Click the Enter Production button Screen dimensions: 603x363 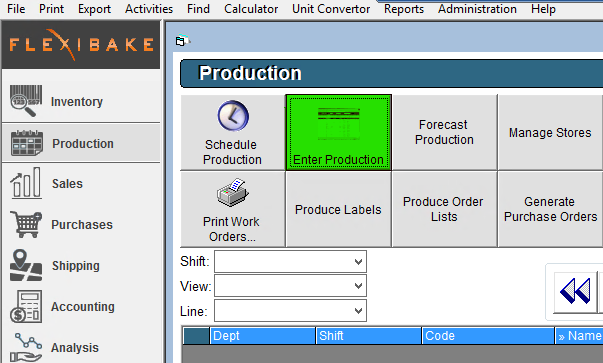338,132
